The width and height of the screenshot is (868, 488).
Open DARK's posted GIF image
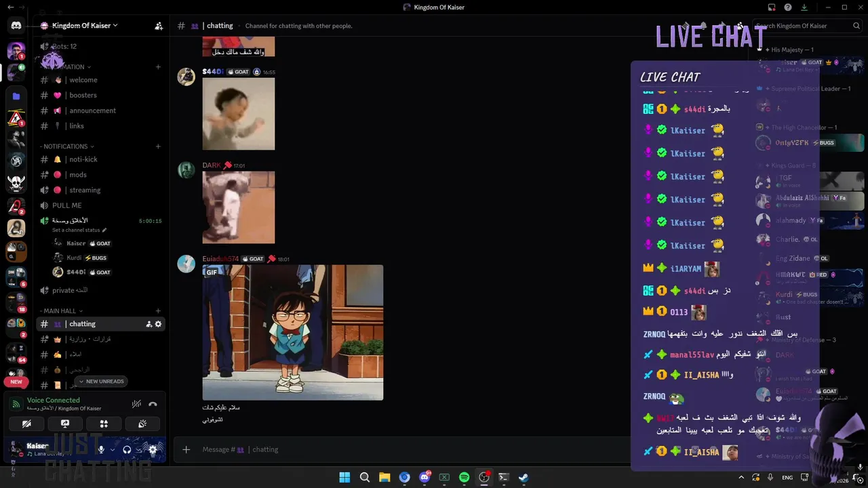[239, 207]
